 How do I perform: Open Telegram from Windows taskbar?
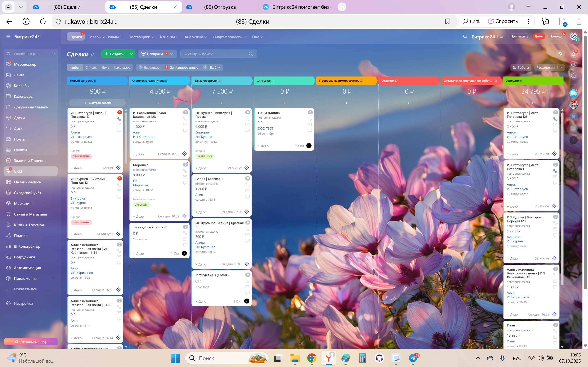[413, 358]
